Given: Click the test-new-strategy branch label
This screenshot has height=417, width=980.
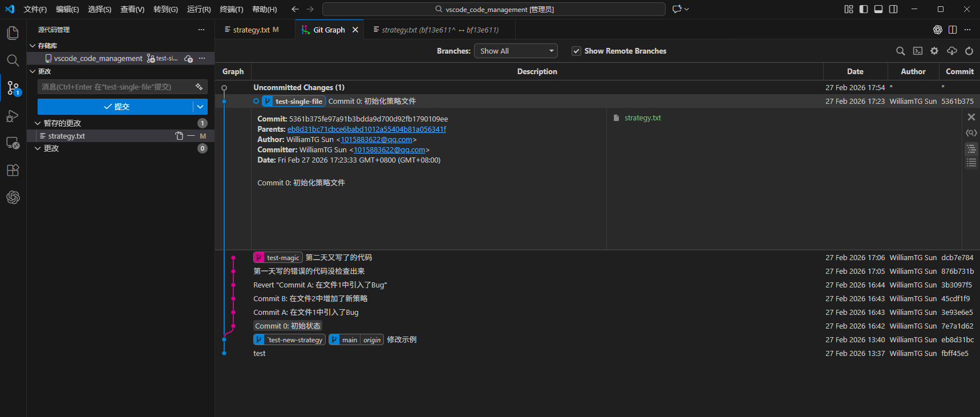Looking at the screenshot, I should pyautogui.click(x=289, y=340).
